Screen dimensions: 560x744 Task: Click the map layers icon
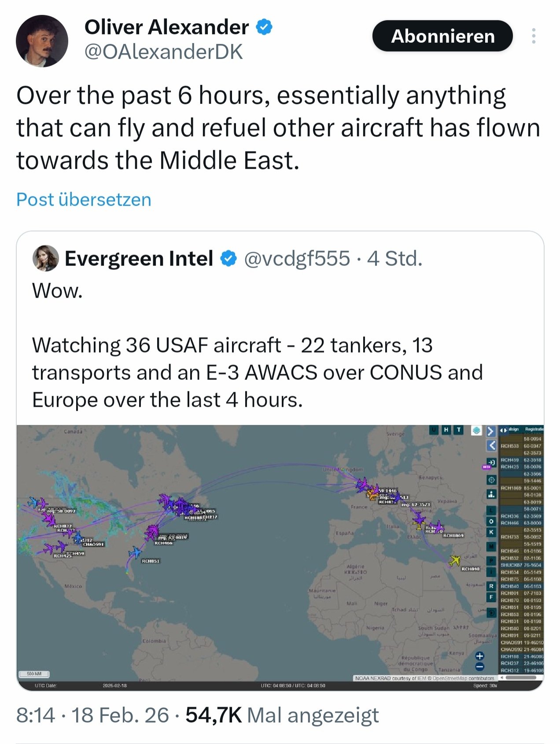pos(476,431)
